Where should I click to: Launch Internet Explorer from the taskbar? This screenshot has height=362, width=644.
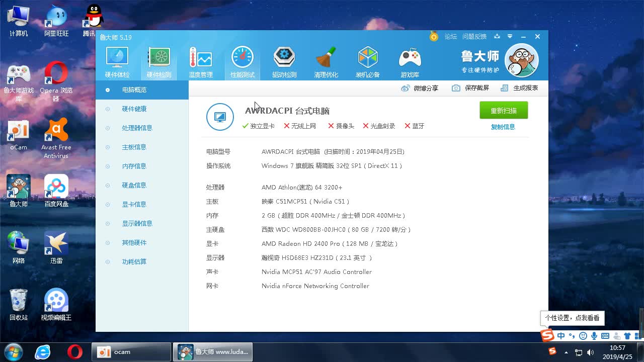42,352
